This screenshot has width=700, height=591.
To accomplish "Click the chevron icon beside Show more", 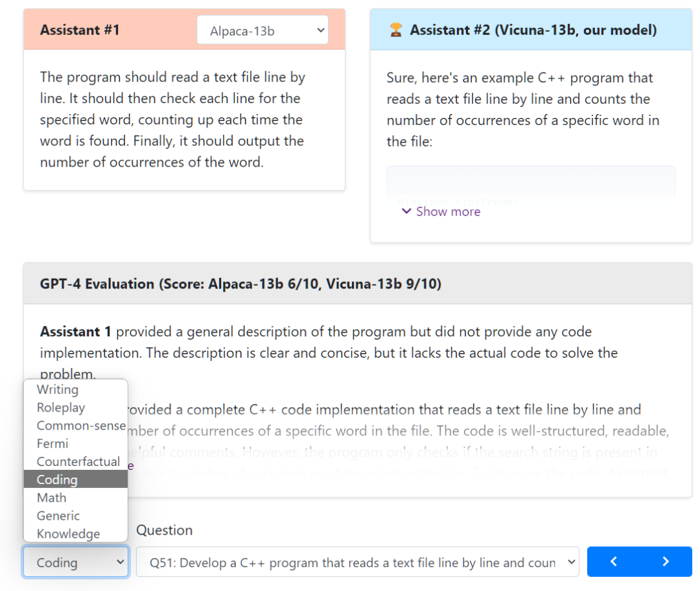I will pos(406,211).
